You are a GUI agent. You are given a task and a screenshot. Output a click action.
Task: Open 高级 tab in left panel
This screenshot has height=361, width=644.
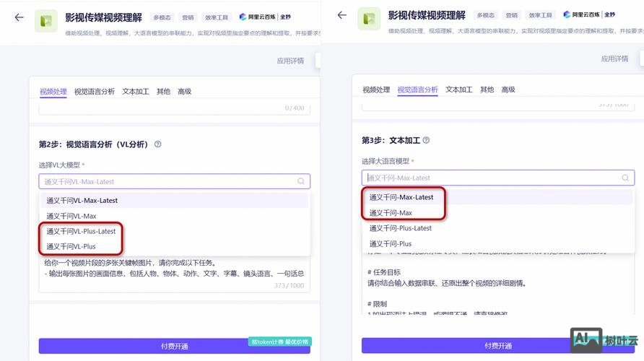click(184, 91)
